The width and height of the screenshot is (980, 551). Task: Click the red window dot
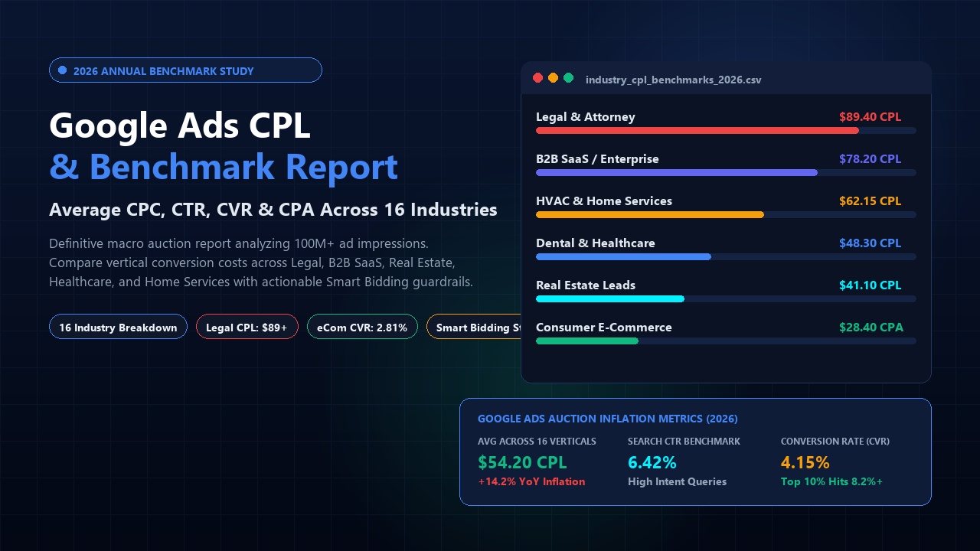coord(537,78)
